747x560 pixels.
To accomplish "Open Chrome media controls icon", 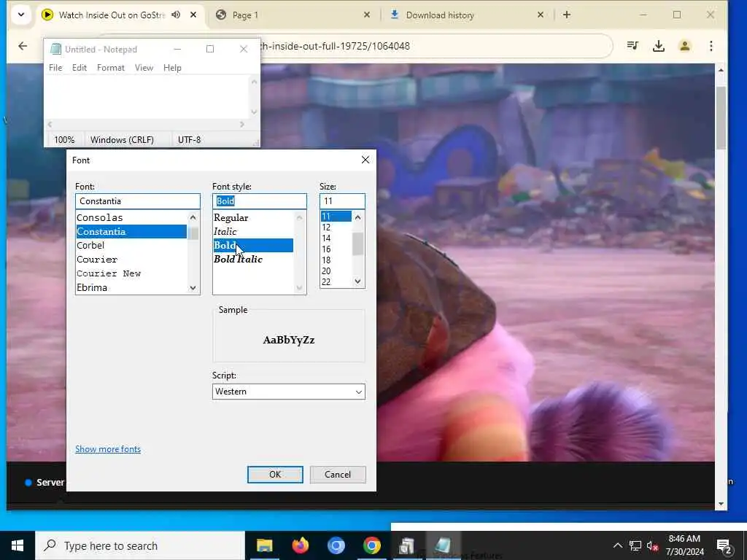I will point(632,46).
